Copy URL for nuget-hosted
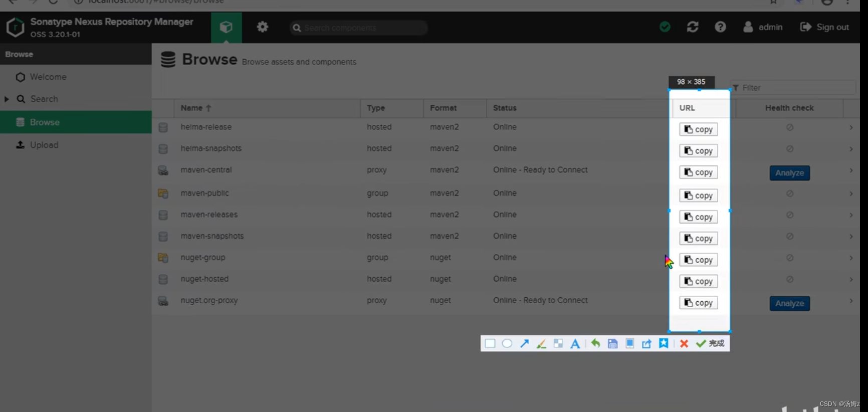This screenshot has height=412, width=868. click(x=699, y=282)
